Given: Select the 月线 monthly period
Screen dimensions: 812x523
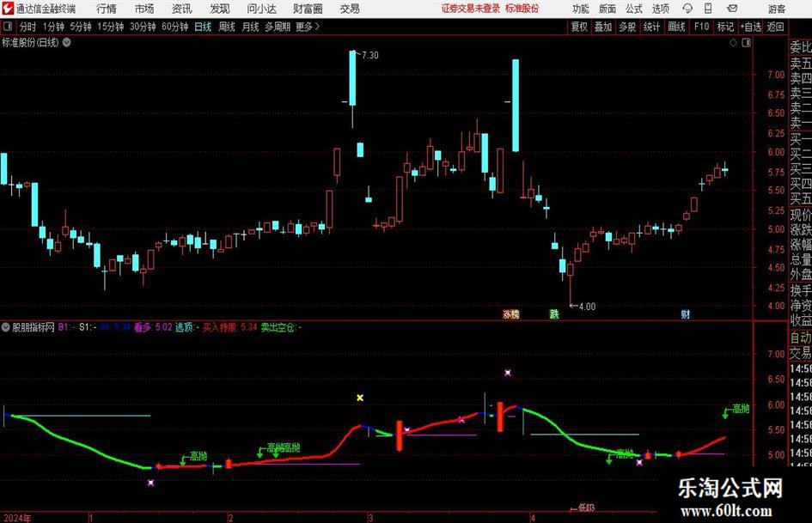Looking at the screenshot, I should point(250,27).
